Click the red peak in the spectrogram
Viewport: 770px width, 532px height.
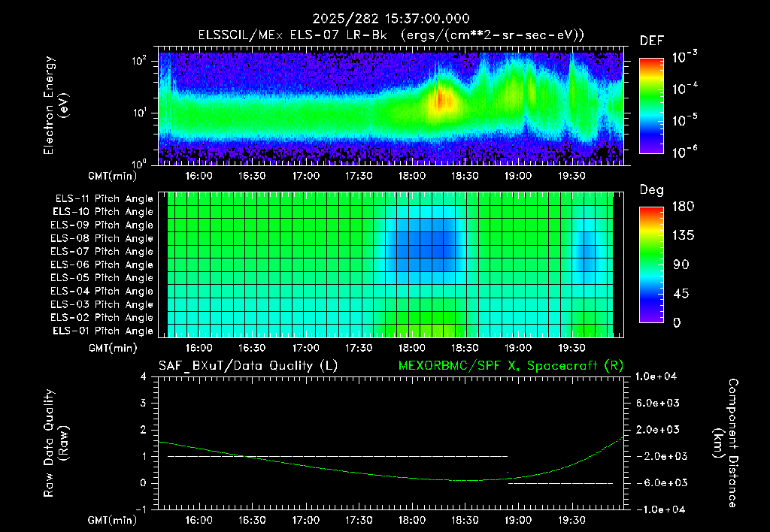click(440, 100)
